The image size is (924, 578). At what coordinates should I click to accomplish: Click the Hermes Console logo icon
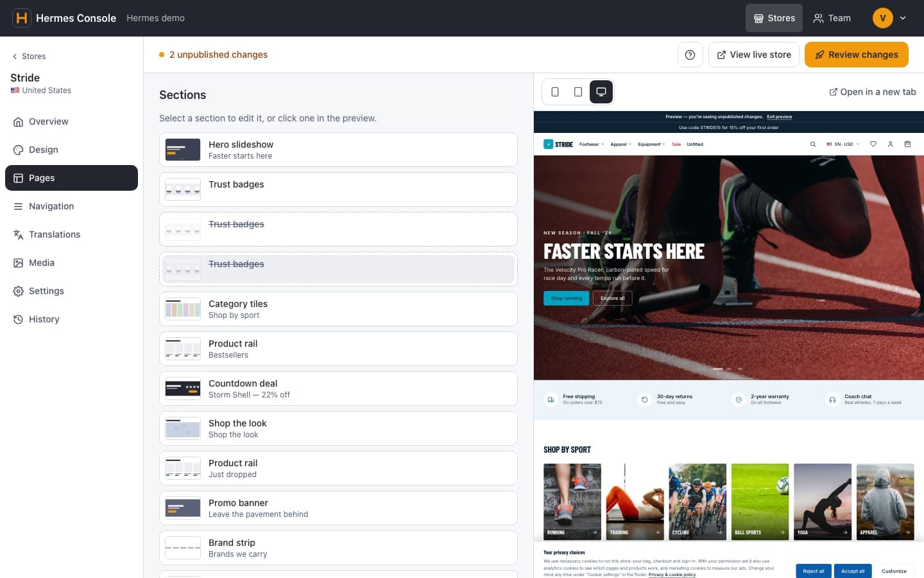pos(22,18)
